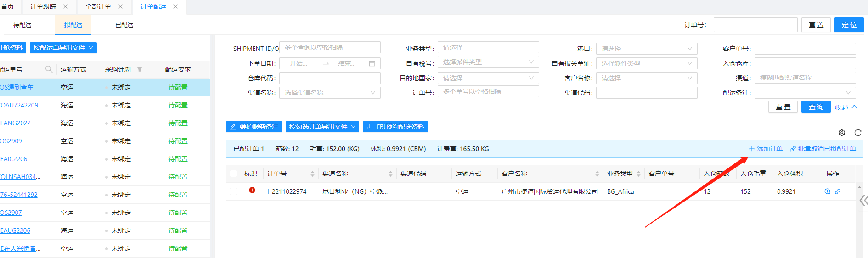Click the 添加订单 link
This screenshot has width=868, height=258.
point(766,149)
